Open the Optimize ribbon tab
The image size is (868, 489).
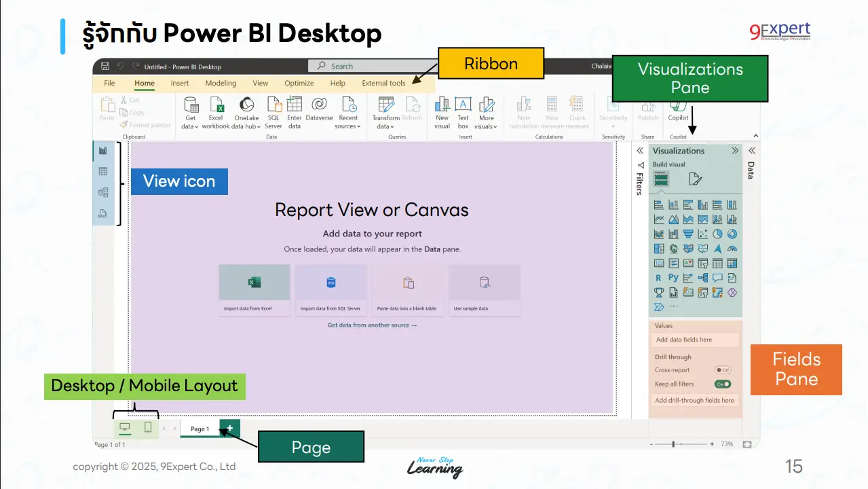[299, 83]
